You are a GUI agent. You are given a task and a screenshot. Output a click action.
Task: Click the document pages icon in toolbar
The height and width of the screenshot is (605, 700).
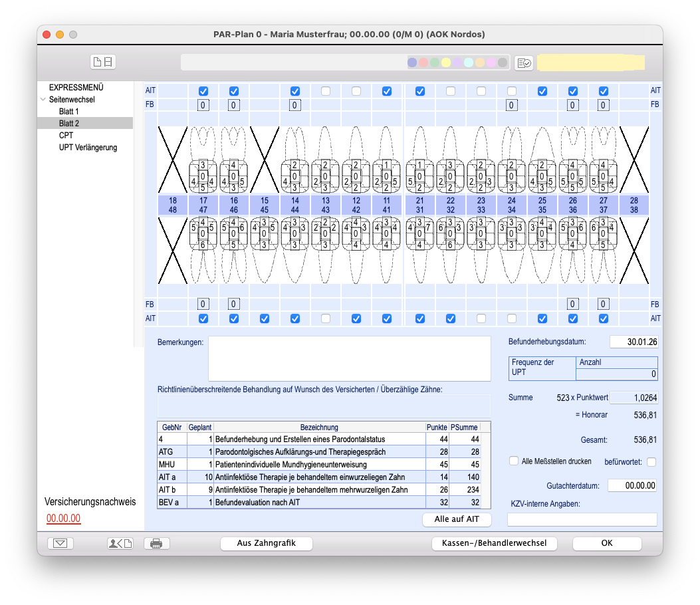103,62
